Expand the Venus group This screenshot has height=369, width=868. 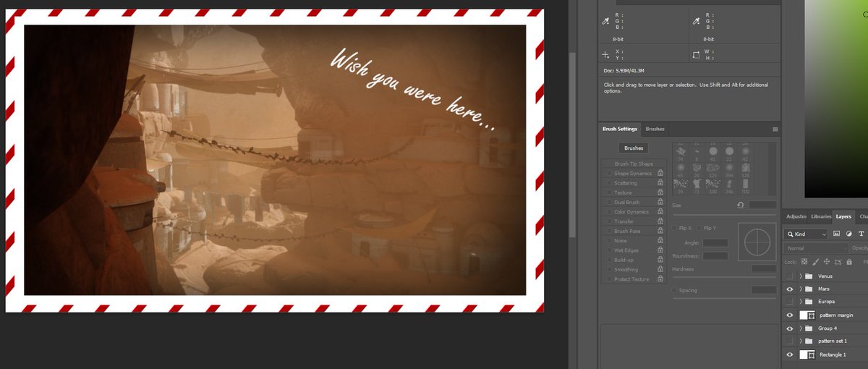click(800, 276)
